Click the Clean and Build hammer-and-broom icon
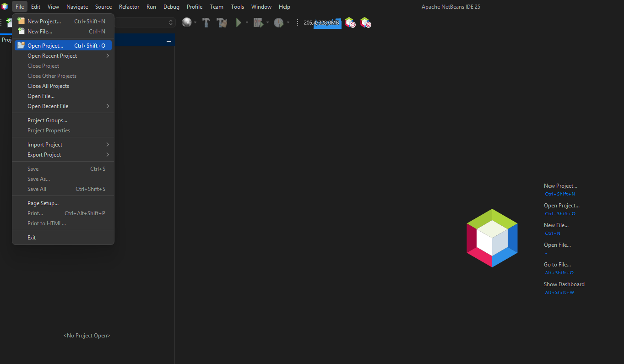Image resolution: width=624 pixels, height=364 pixels. coord(222,22)
